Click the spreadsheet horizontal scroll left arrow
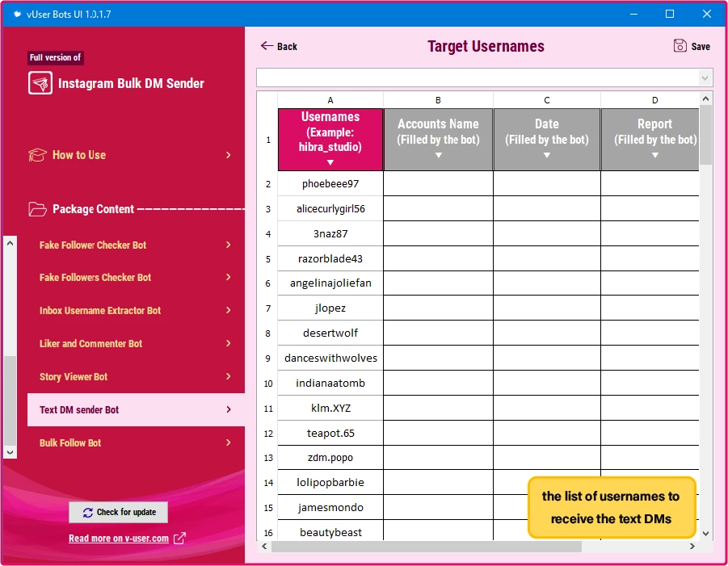Viewport: 728px width, 566px height. (x=264, y=547)
